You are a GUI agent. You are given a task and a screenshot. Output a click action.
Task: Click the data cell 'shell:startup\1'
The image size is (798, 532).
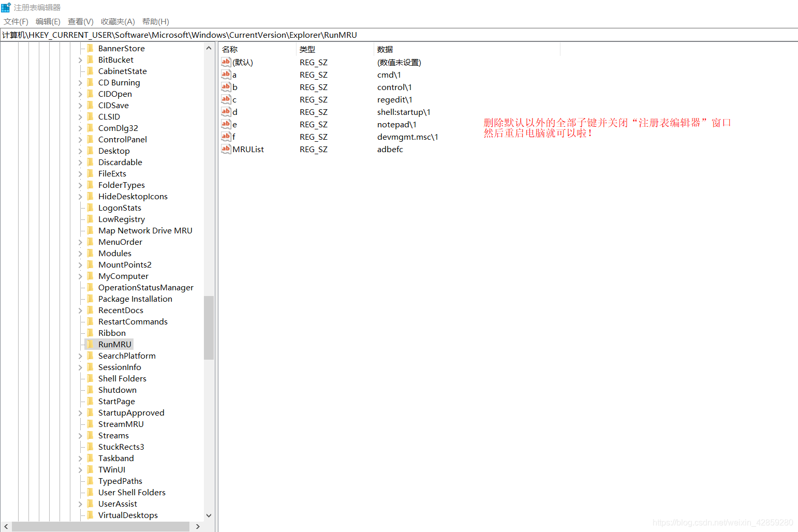point(404,112)
